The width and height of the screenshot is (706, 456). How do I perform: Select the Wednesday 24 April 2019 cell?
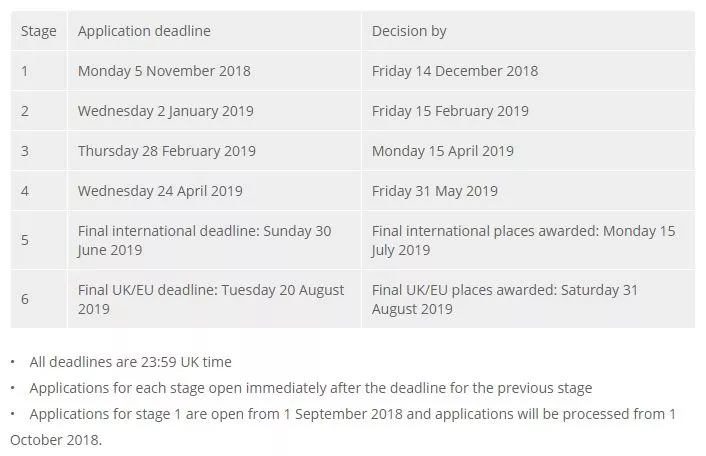coord(160,191)
